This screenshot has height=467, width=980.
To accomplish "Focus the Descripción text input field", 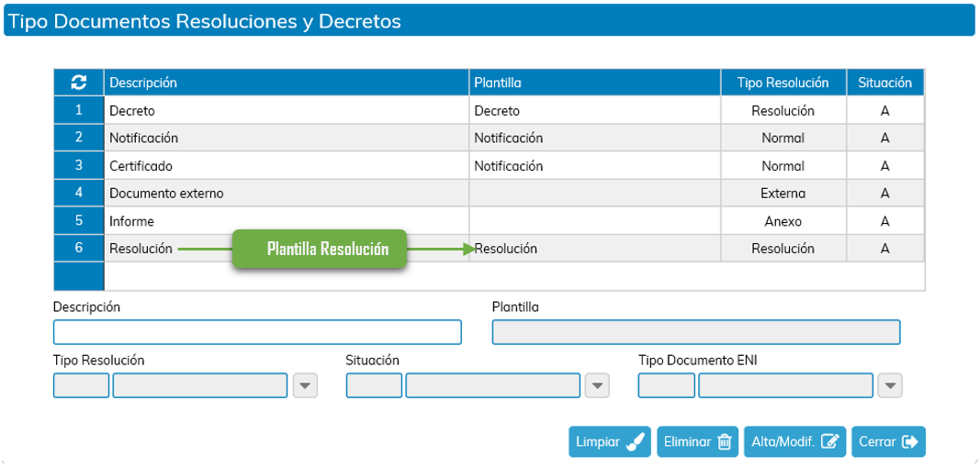I will 257,332.
